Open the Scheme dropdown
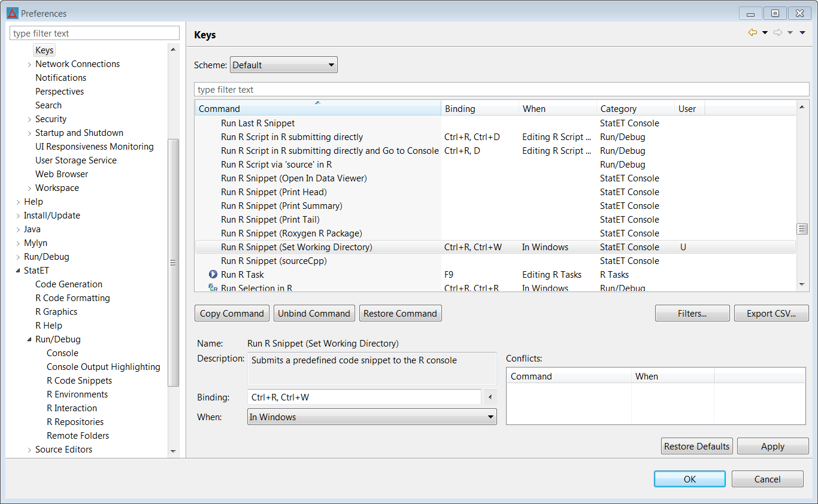The width and height of the screenshot is (818, 504). (x=284, y=65)
